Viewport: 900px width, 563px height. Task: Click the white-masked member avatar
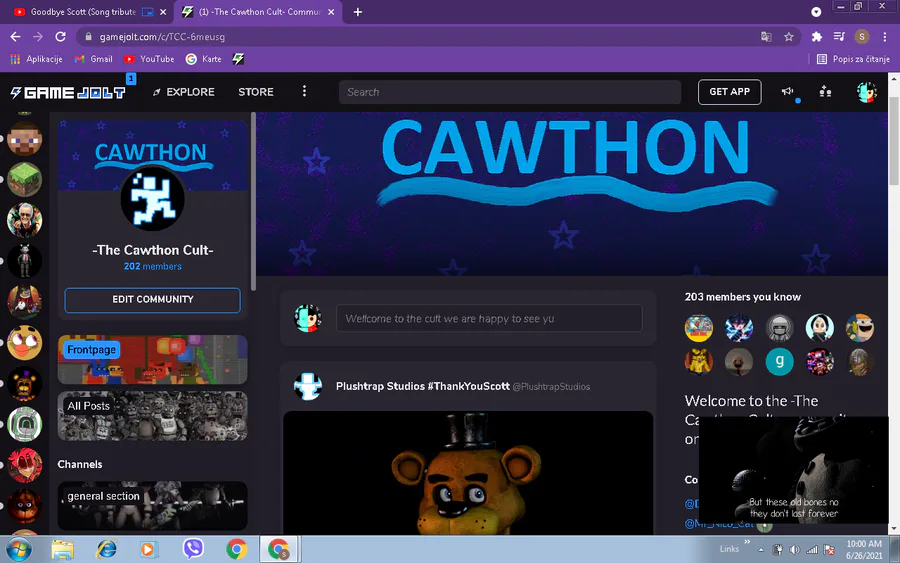pos(820,328)
